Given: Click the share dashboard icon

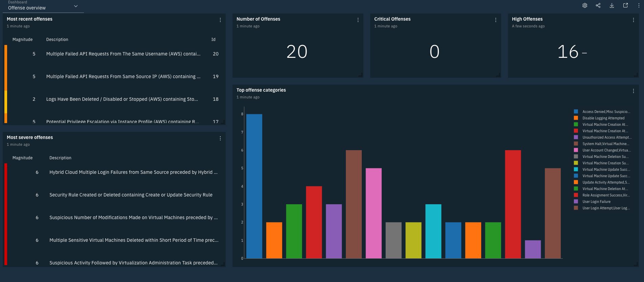Looking at the screenshot, I should coord(598,5).
